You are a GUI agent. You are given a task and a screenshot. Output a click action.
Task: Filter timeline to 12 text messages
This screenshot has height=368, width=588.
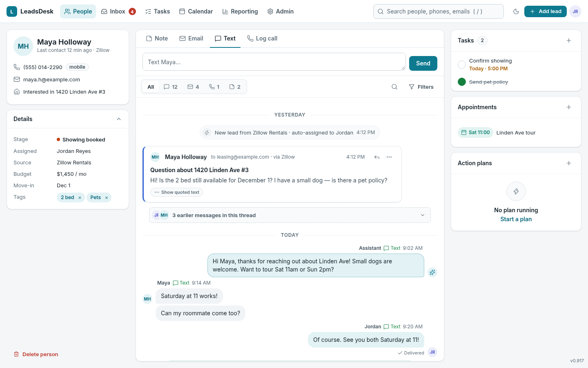[171, 87]
